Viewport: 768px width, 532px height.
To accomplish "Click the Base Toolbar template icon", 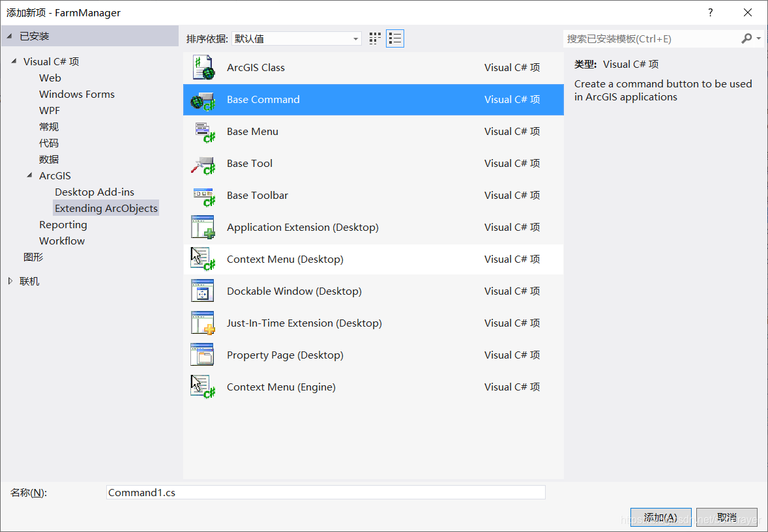I will point(203,196).
